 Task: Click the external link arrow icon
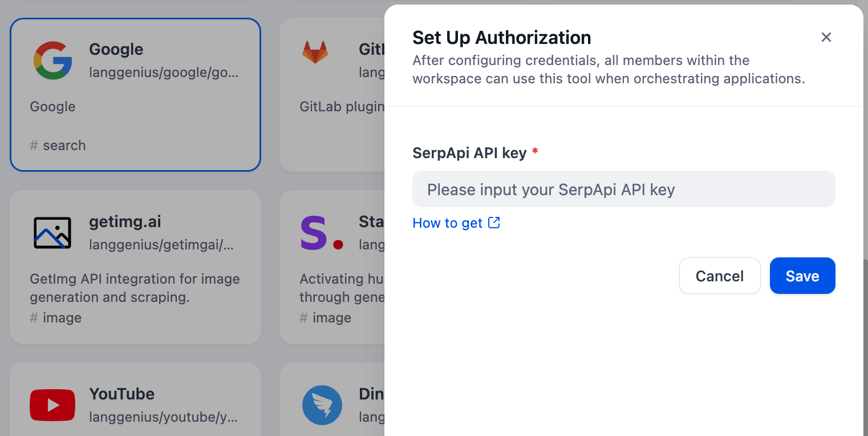tap(494, 223)
